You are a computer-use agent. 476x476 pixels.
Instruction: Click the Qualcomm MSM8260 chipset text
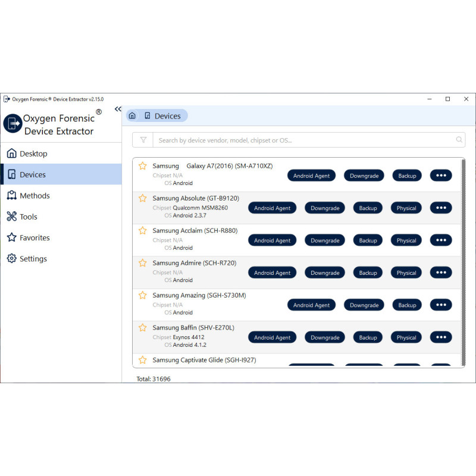point(200,208)
